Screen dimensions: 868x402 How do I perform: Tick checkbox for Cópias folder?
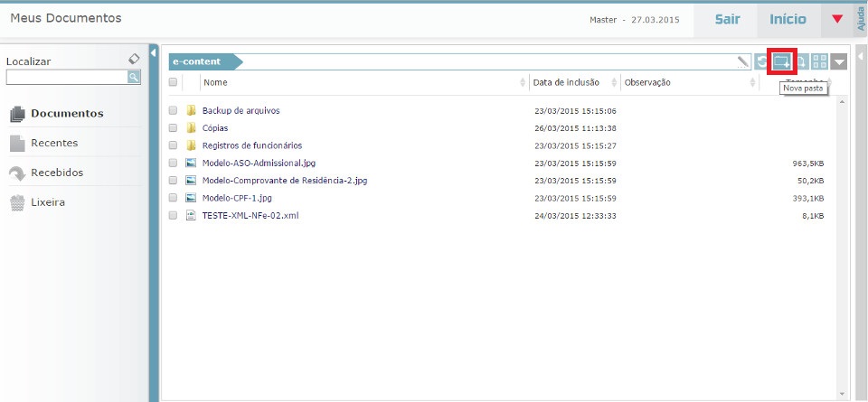173,127
